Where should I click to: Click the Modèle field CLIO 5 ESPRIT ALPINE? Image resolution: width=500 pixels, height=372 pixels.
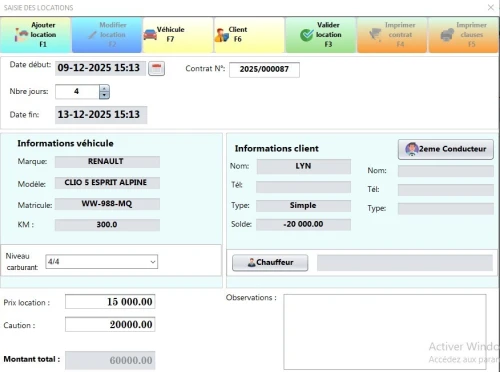point(107,183)
